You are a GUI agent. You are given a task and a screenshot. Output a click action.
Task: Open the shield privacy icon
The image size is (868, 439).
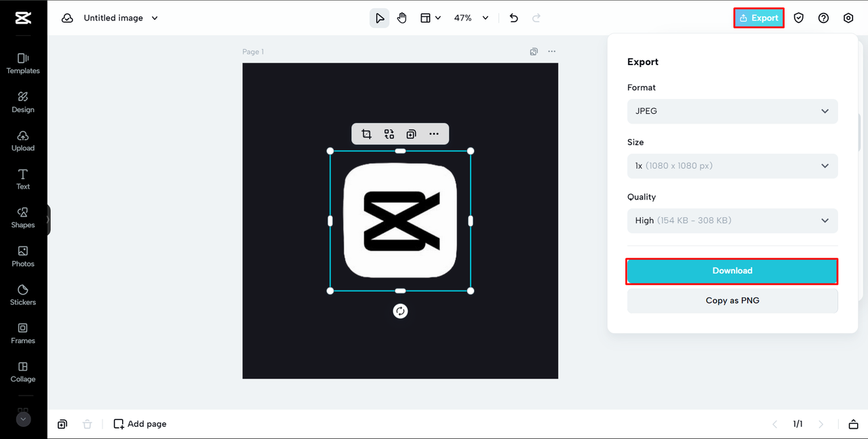[x=799, y=18]
